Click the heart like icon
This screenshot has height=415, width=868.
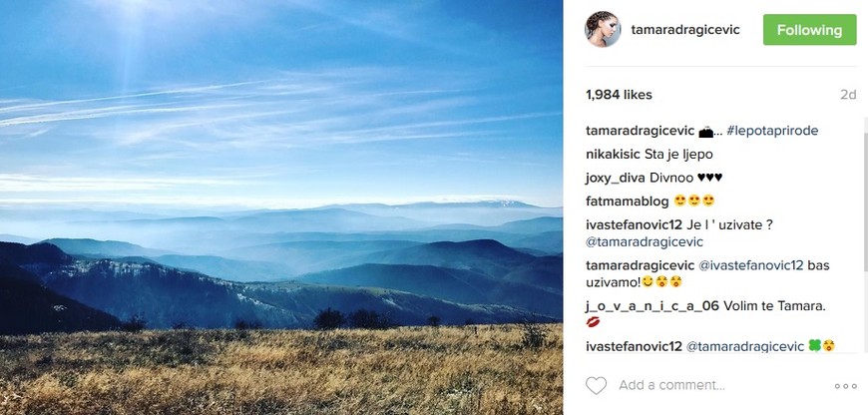tap(597, 386)
